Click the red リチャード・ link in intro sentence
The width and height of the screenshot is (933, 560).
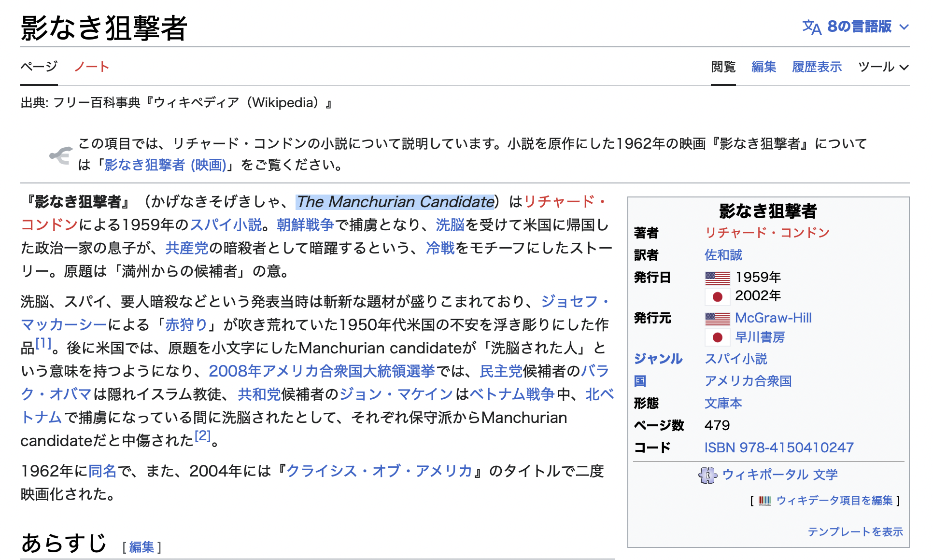565,201
